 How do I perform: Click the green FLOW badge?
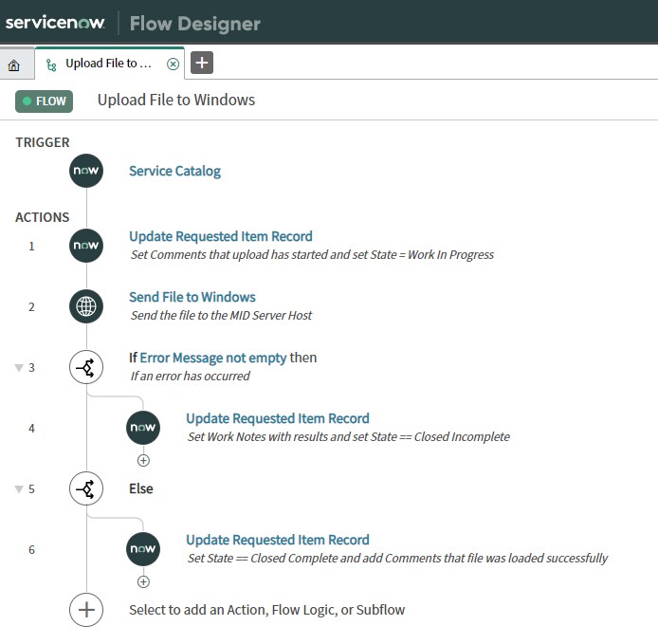tap(44, 101)
